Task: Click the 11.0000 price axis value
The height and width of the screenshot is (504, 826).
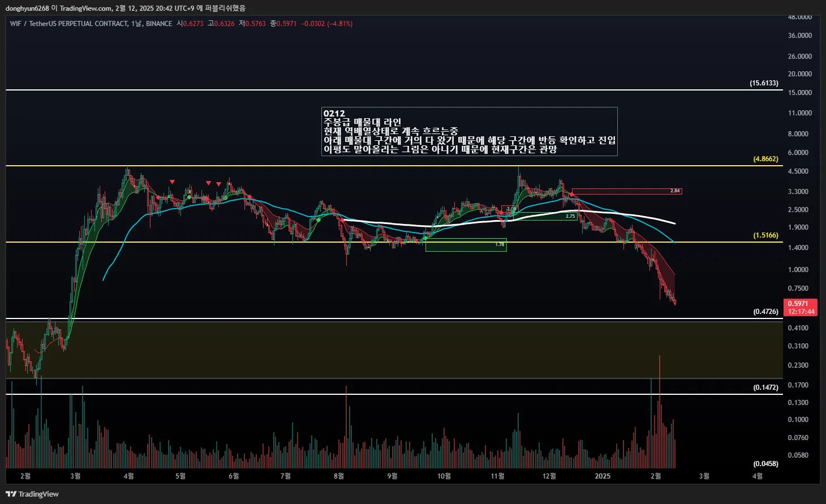Action: click(799, 113)
